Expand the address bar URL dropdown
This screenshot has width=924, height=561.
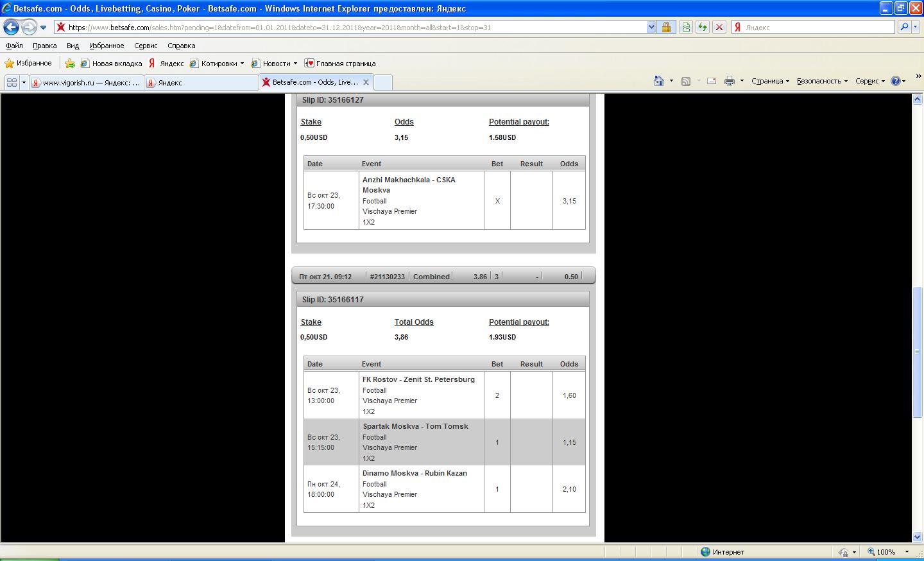(651, 28)
